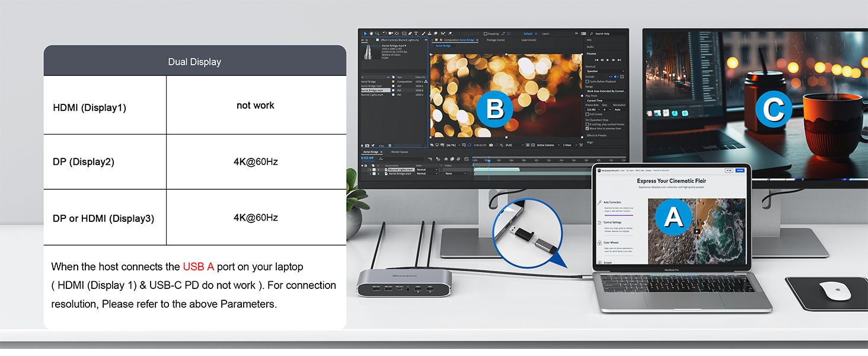Click the trash icon in Project panel

point(390,144)
